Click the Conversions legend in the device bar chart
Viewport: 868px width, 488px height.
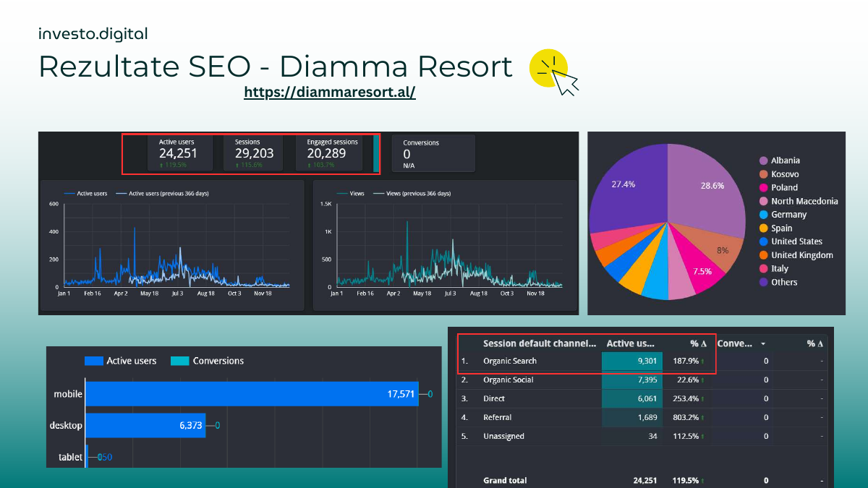pos(208,361)
